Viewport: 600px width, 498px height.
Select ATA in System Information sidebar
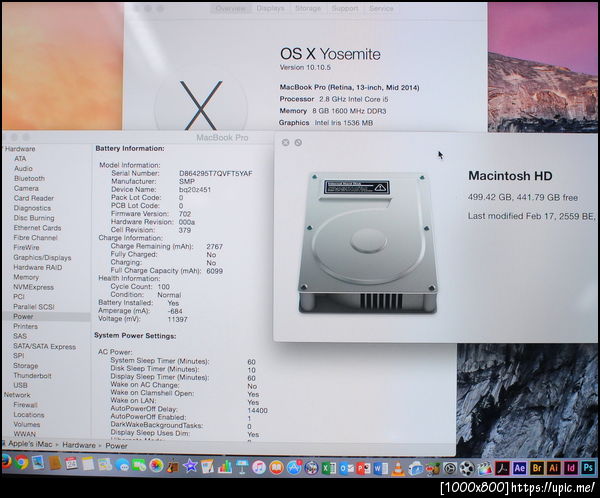pyautogui.click(x=20, y=158)
